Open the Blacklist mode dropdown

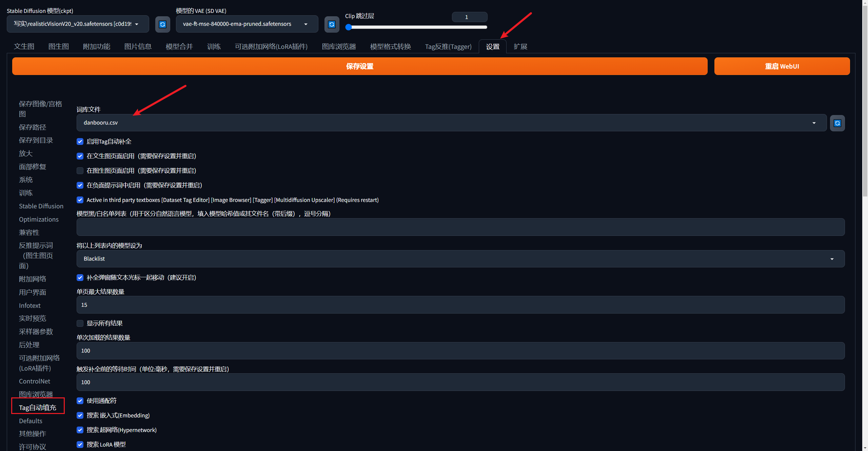(x=460, y=259)
